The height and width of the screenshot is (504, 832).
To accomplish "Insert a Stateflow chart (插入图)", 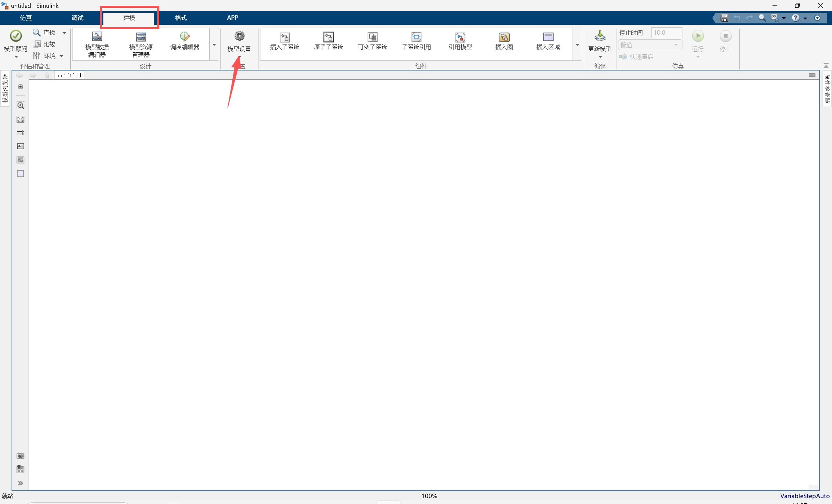I will coord(504,37).
